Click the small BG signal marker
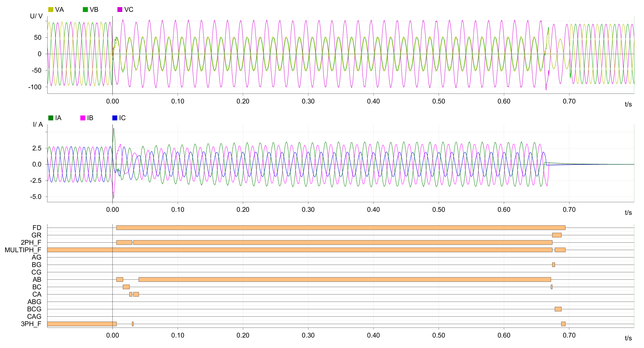Screen dimensions: 644x348 [x=553, y=265]
